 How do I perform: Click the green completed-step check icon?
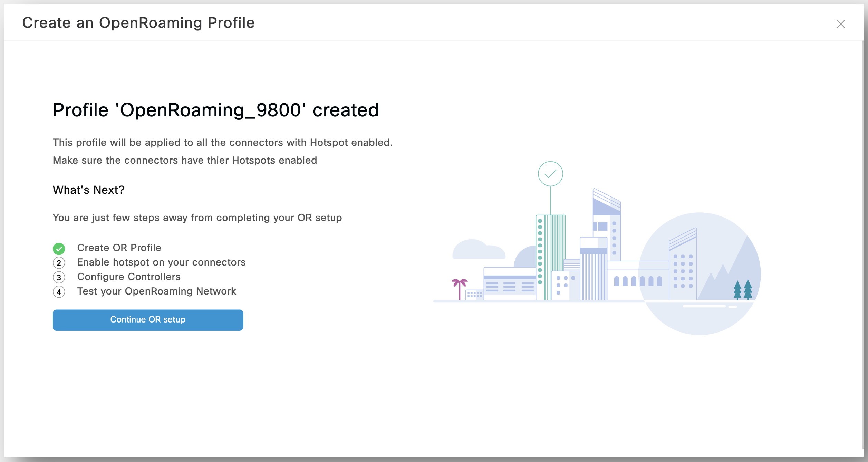(59, 248)
